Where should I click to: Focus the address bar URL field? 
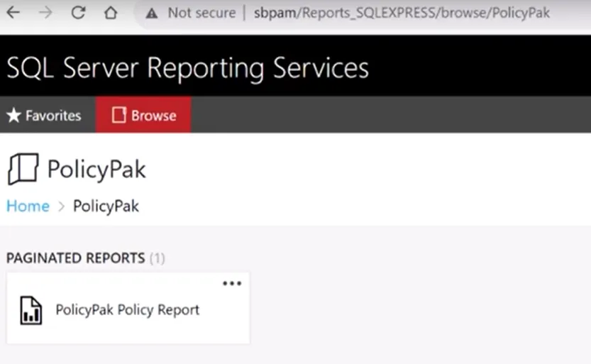[402, 13]
